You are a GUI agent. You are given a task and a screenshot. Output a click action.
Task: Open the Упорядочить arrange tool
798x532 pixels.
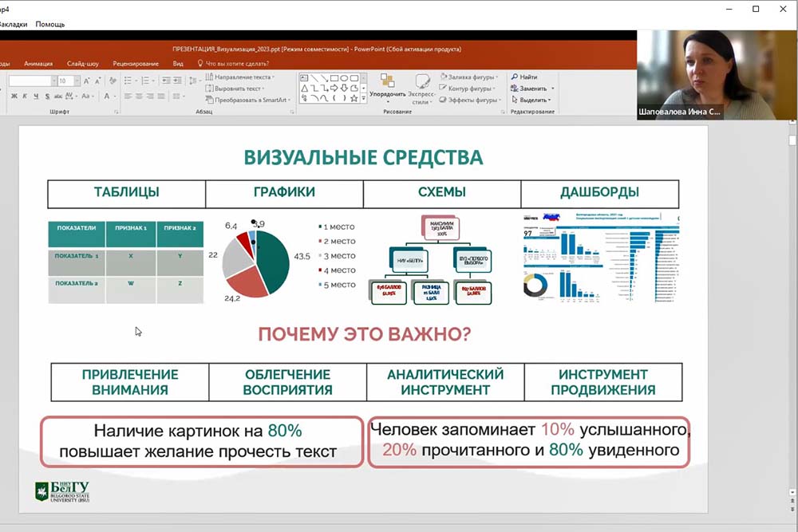click(x=387, y=86)
